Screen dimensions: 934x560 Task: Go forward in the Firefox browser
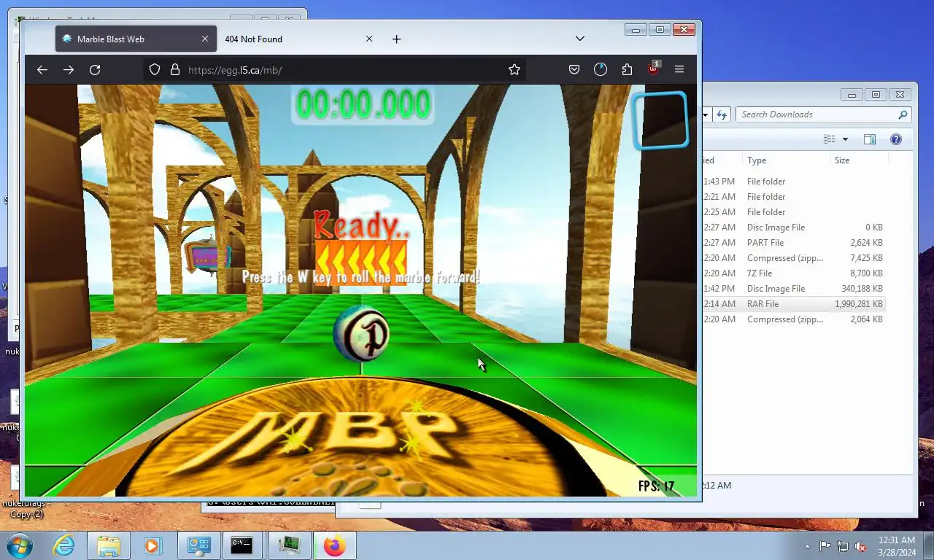(69, 69)
